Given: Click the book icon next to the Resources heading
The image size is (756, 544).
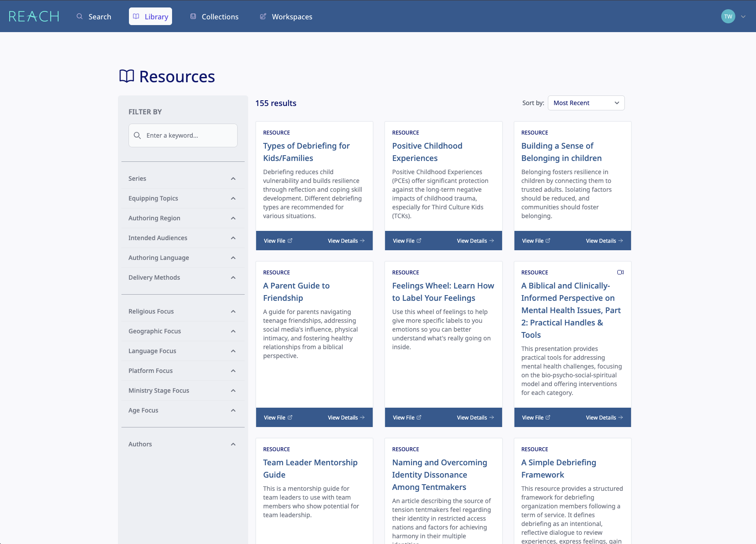Looking at the screenshot, I should point(126,76).
